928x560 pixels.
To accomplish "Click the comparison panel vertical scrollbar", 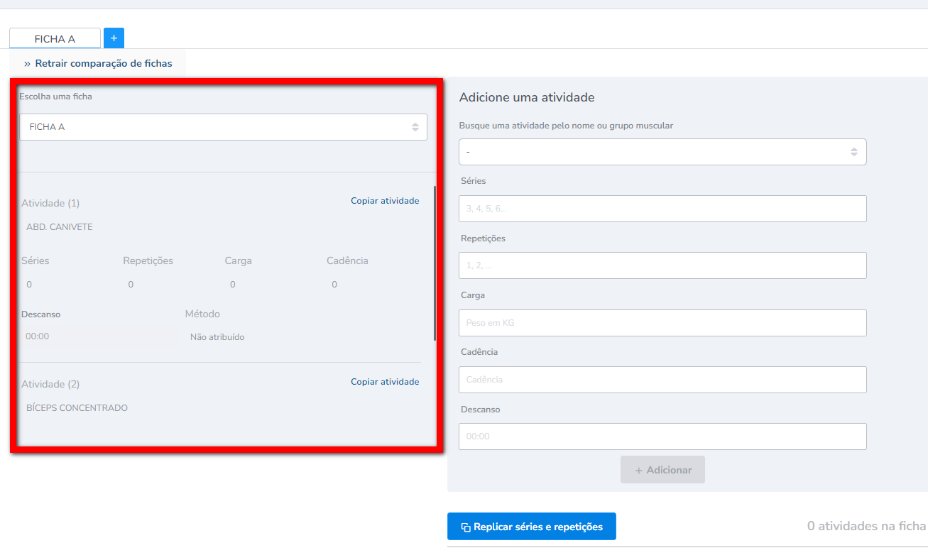I will point(435,263).
